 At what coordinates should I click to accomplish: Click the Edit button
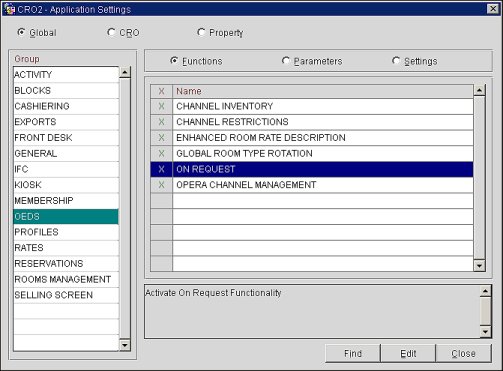coord(408,353)
